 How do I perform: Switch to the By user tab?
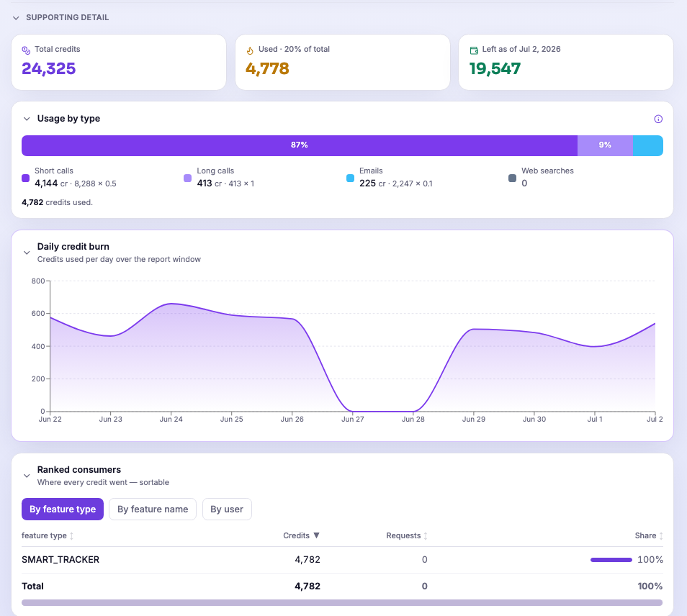(x=227, y=509)
